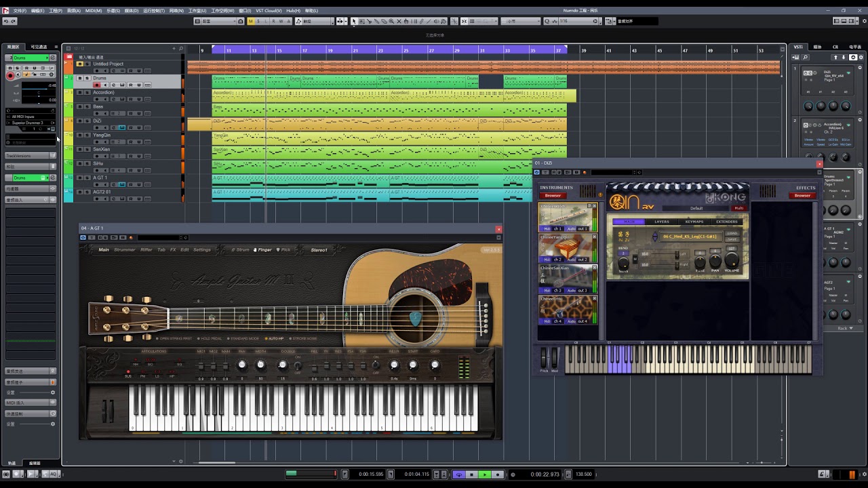Switch to the Strummer tab in Ample Guitar
This screenshot has width=868, height=488.
click(x=124, y=250)
